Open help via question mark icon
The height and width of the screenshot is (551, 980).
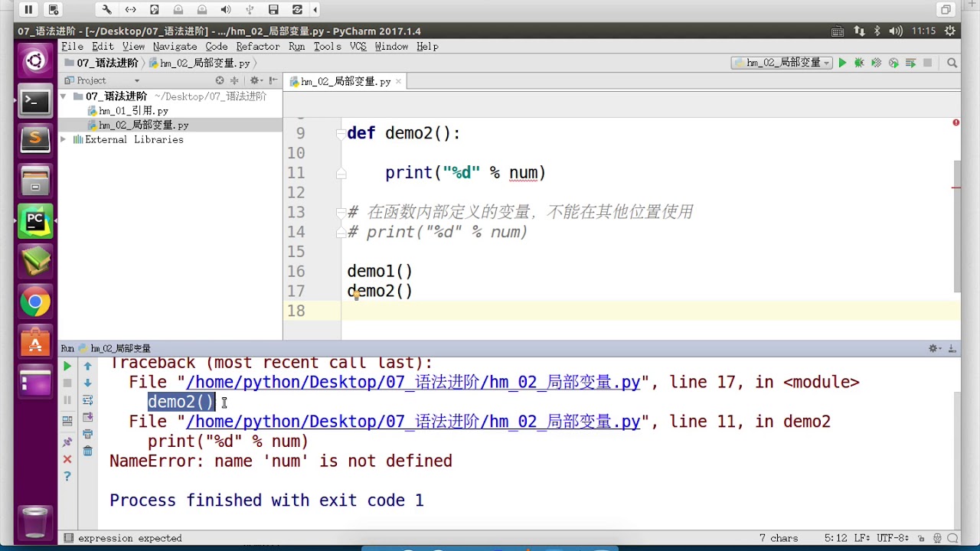(x=67, y=476)
